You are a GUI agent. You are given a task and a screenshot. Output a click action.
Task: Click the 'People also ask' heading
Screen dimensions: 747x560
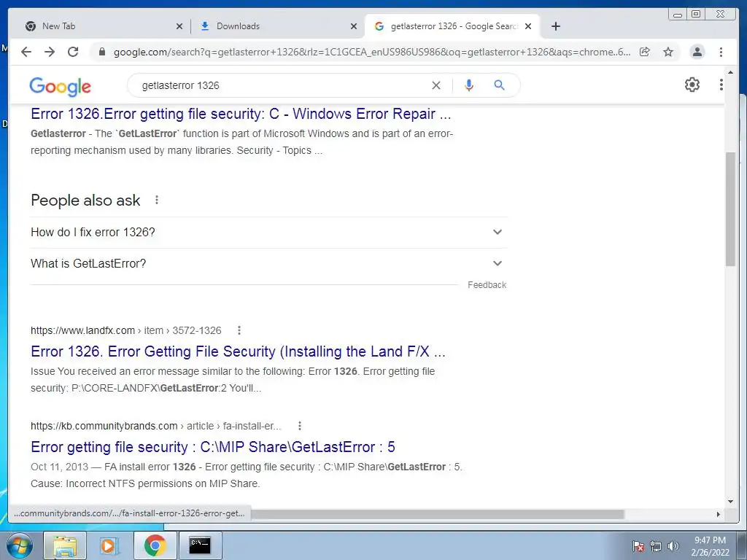tap(85, 201)
